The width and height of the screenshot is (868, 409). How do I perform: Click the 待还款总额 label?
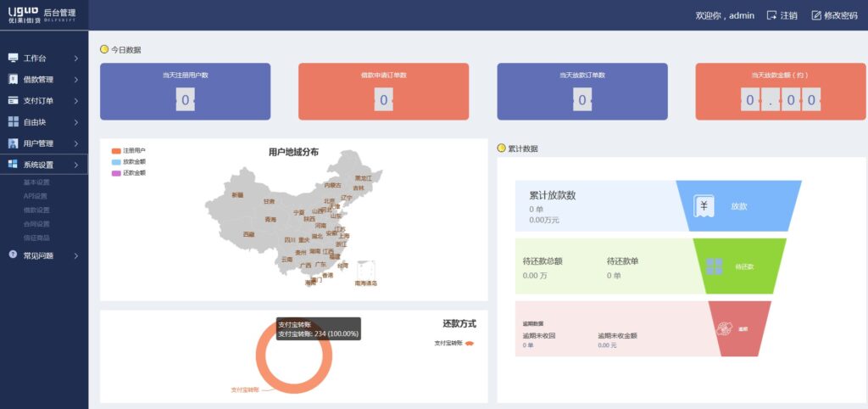pos(542,261)
